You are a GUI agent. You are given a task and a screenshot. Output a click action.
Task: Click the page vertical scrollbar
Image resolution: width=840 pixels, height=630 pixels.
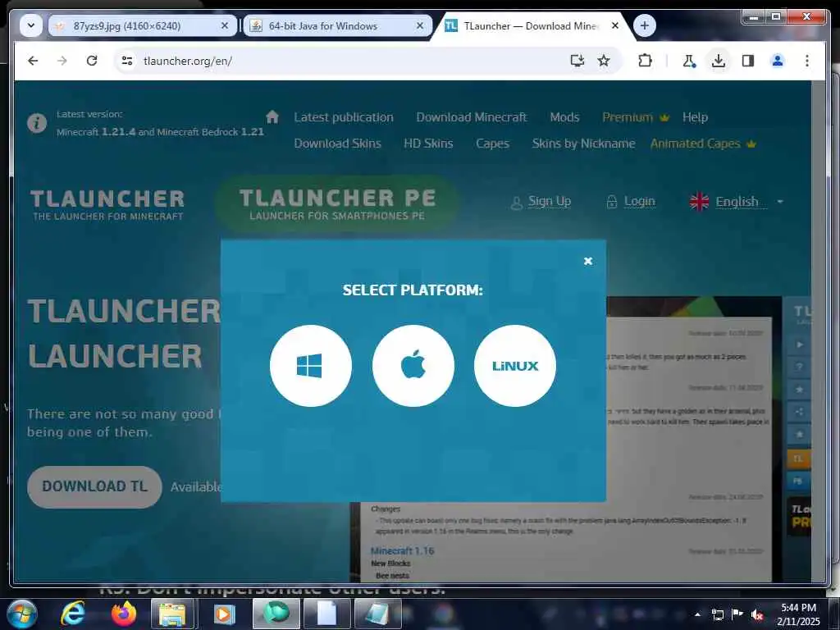point(818,331)
